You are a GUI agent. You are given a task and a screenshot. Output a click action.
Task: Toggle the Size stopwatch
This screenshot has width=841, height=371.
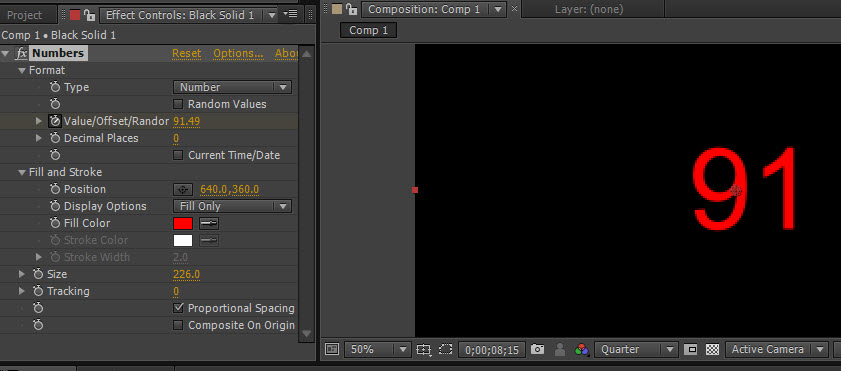[x=38, y=274]
